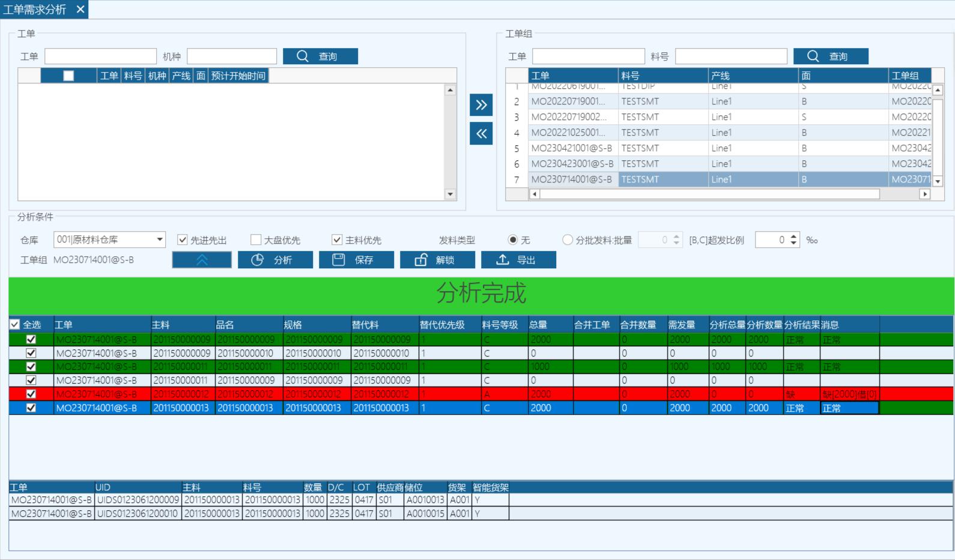The height and width of the screenshot is (560, 955).
Task: Open the 仓库 dropdown list
Action: (x=159, y=239)
